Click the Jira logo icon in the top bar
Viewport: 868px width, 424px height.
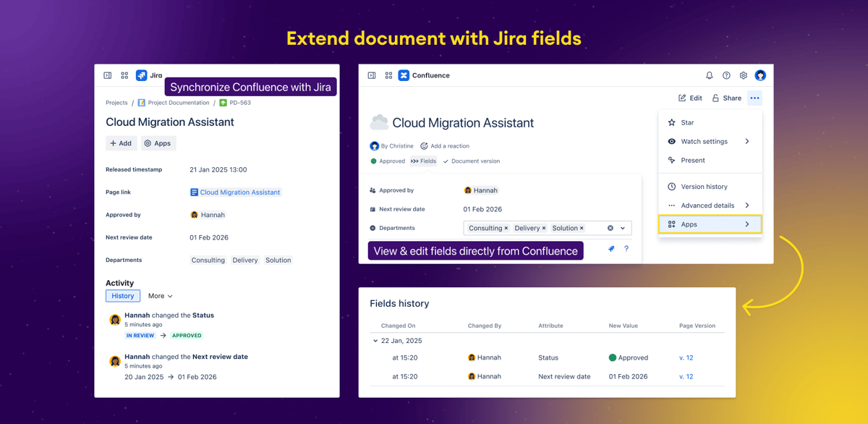click(x=142, y=75)
